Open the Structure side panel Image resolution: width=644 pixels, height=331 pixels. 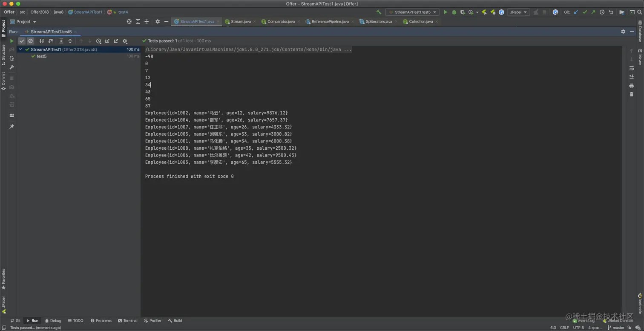(3, 54)
